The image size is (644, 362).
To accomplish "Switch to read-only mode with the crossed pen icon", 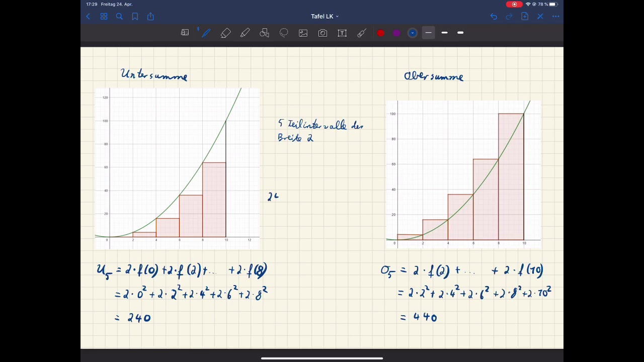I will pos(540,17).
